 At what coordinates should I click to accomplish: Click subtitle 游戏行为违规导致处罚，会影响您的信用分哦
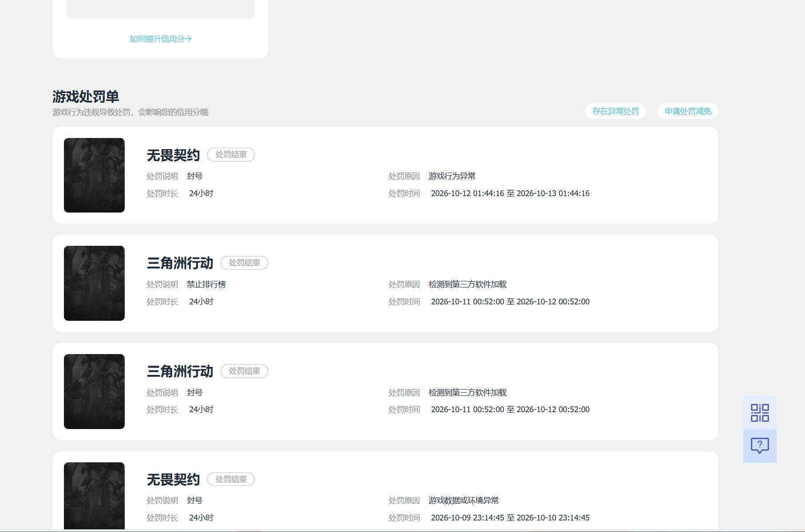point(130,112)
